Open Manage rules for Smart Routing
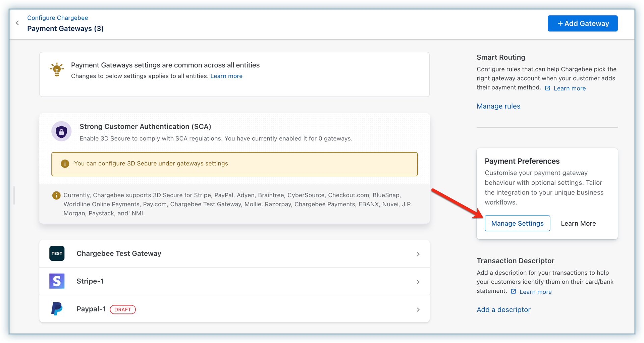 coord(498,106)
